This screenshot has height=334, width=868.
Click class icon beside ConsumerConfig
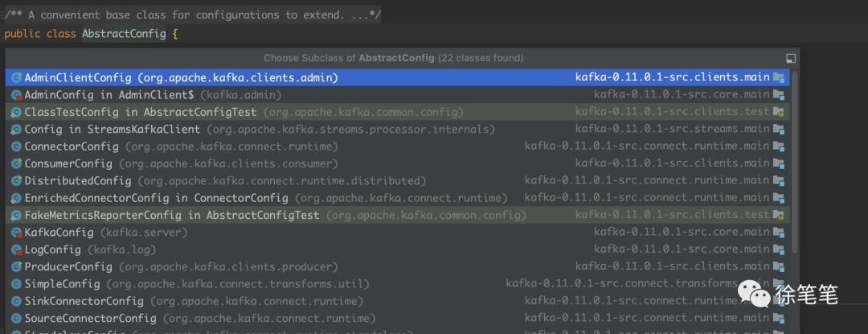click(x=17, y=164)
